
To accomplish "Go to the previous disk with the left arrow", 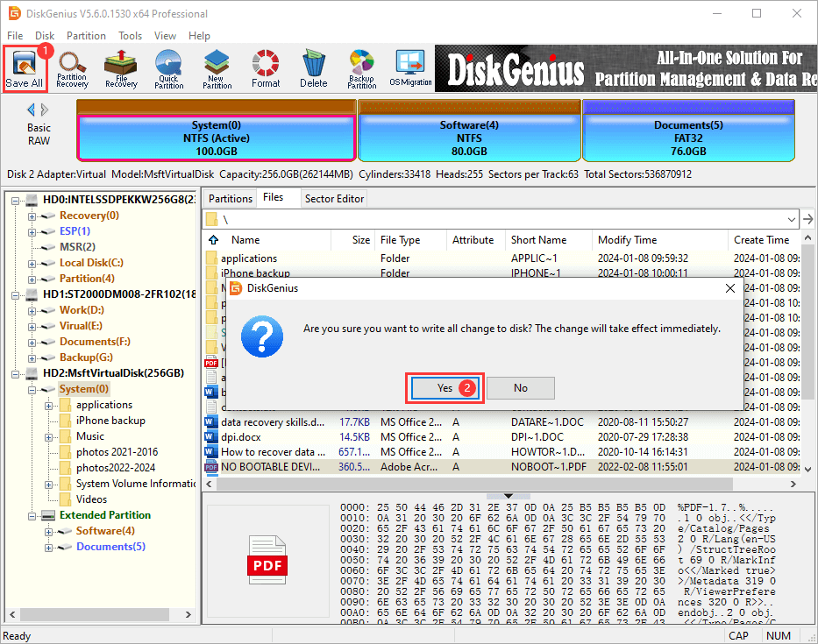I will [x=31, y=110].
